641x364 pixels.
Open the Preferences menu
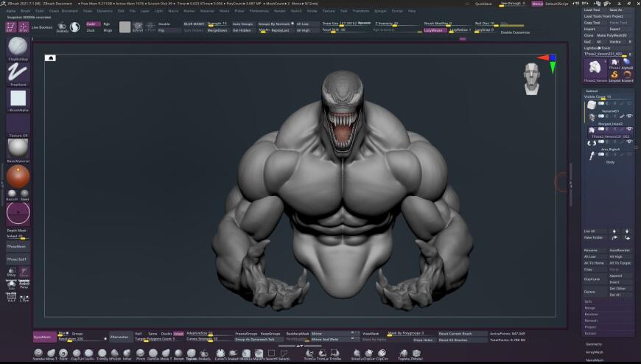pos(259,11)
